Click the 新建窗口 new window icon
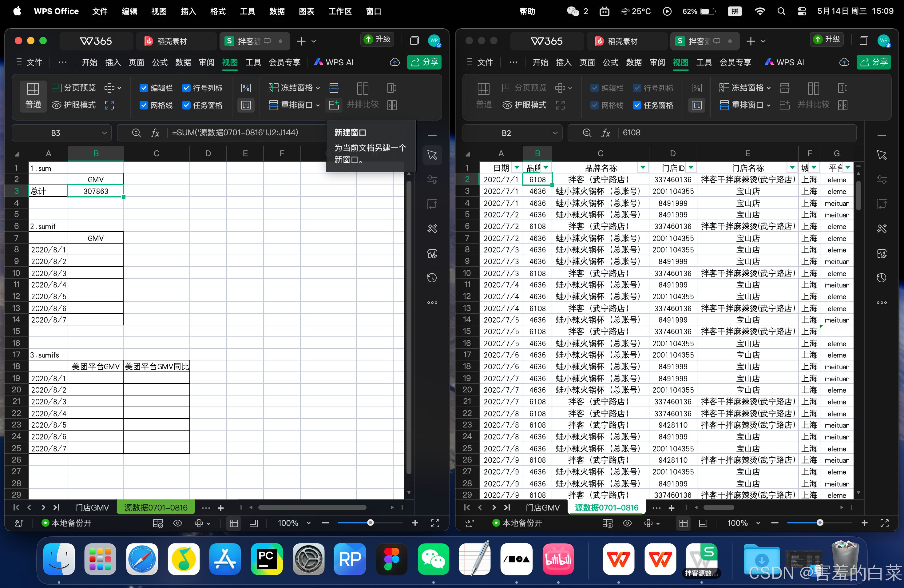Screen dimensions: 904x588 (x=334, y=105)
